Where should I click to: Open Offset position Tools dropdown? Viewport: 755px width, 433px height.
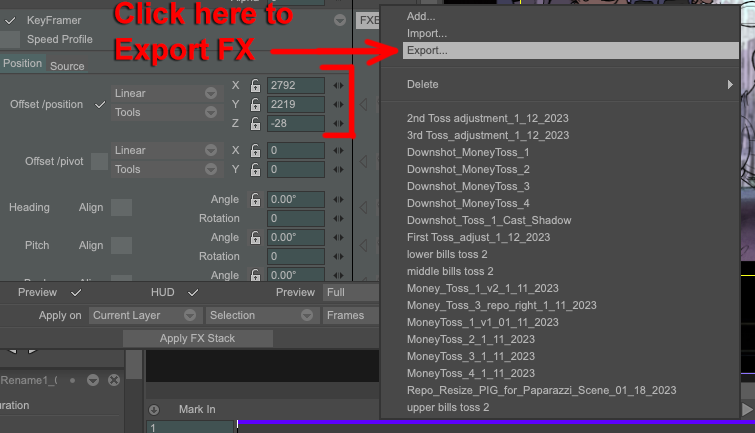point(167,112)
